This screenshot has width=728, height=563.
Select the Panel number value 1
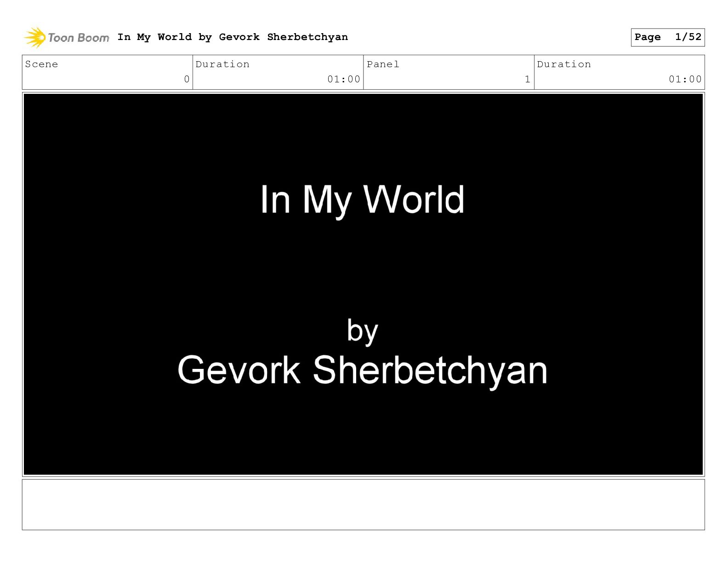pyautogui.click(x=527, y=79)
